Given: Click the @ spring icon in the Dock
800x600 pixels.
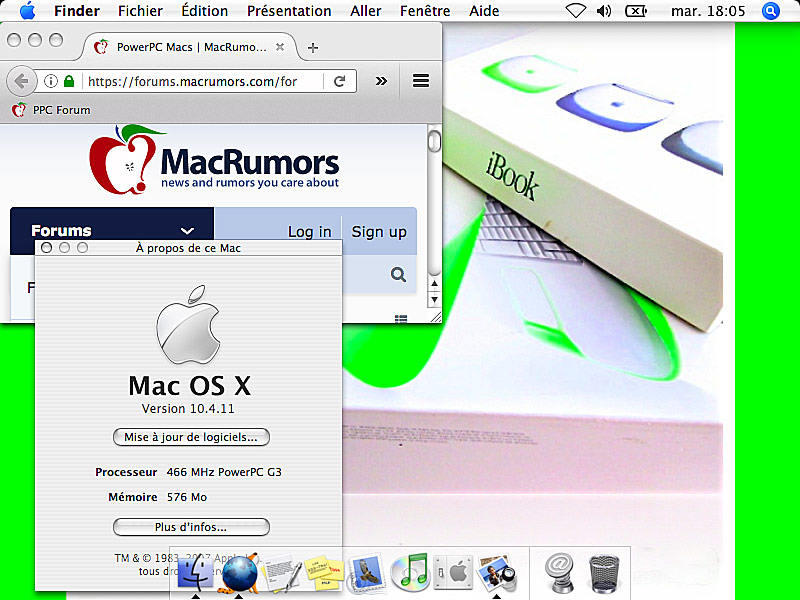Looking at the screenshot, I should point(559,573).
